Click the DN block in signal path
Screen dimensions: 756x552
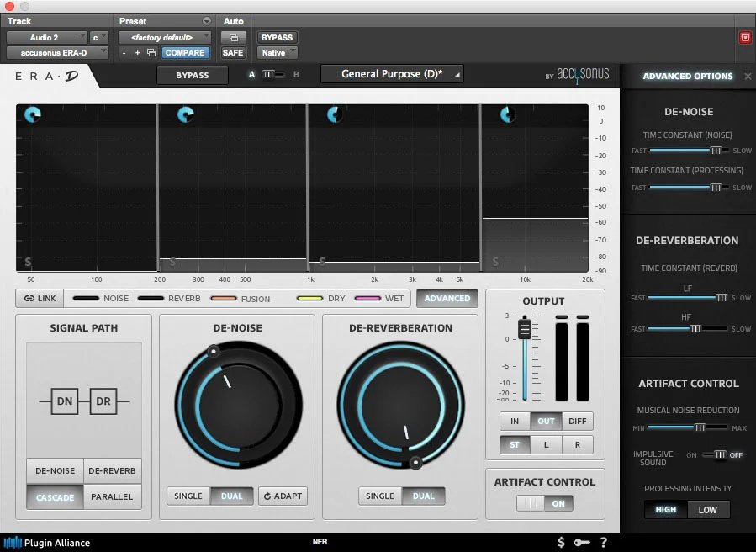[65, 401]
